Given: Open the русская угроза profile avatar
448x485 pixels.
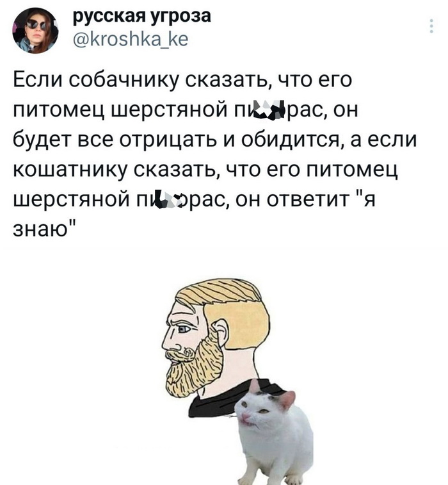Looking at the screenshot, I should pos(35,31).
